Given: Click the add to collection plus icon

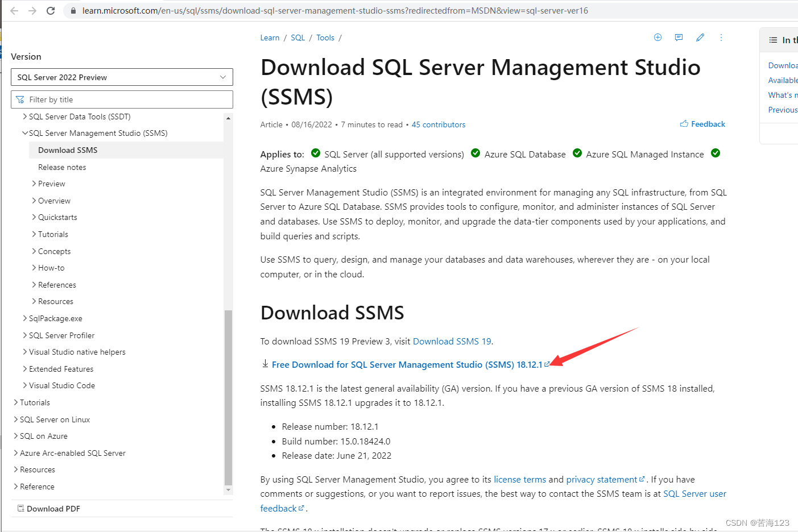Looking at the screenshot, I should click(658, 38).
